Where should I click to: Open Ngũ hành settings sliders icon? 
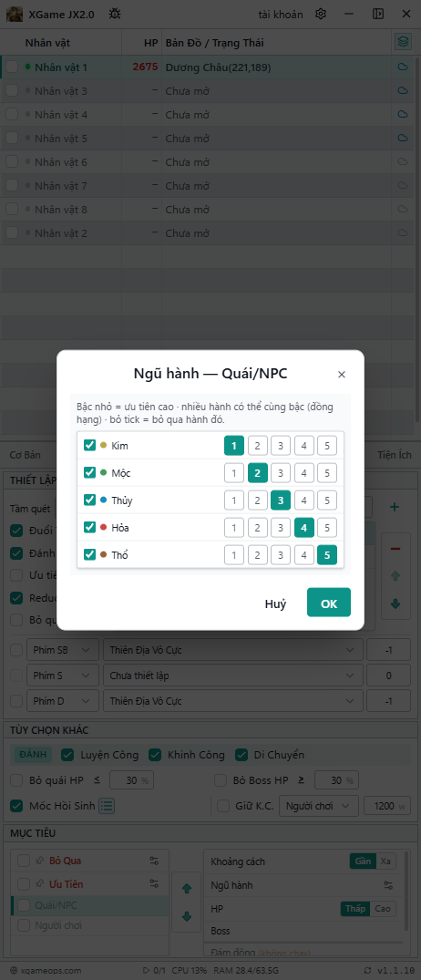[x=388, y=885]
